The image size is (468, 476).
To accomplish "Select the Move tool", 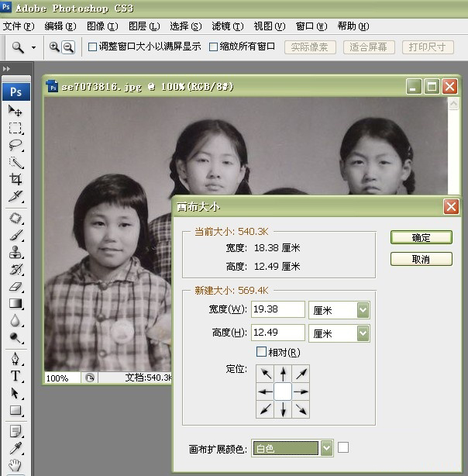I will tap(15, 111).
